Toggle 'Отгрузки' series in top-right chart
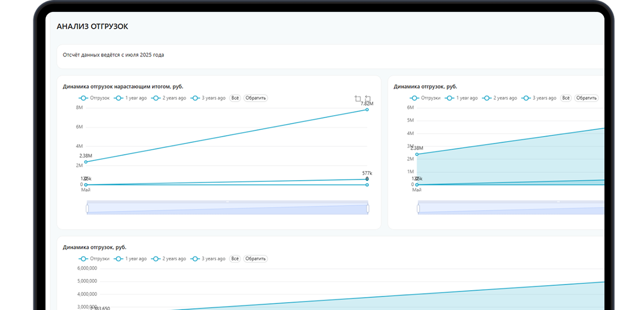 pyautogui.click(x=425, y=98)
